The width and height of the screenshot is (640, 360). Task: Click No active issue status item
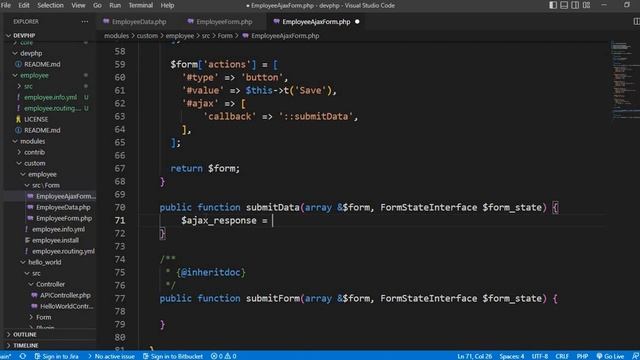pos(111,356)
